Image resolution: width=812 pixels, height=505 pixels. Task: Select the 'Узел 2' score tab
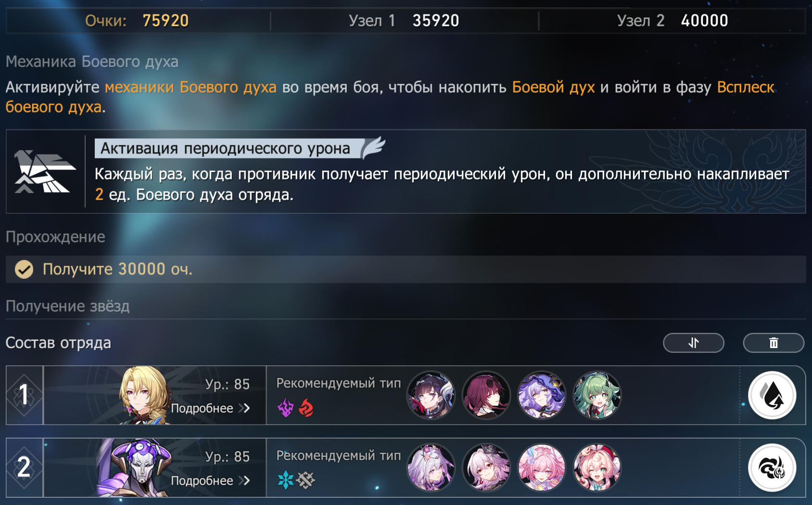(x=672, y=21)
